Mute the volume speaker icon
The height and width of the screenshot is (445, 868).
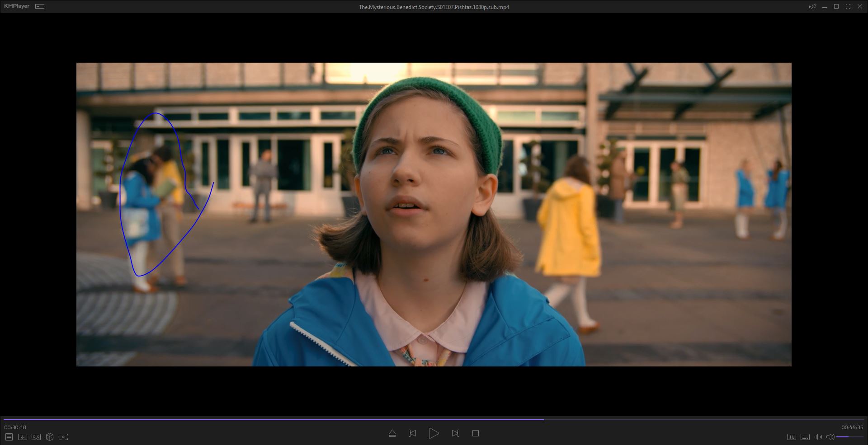830,437
